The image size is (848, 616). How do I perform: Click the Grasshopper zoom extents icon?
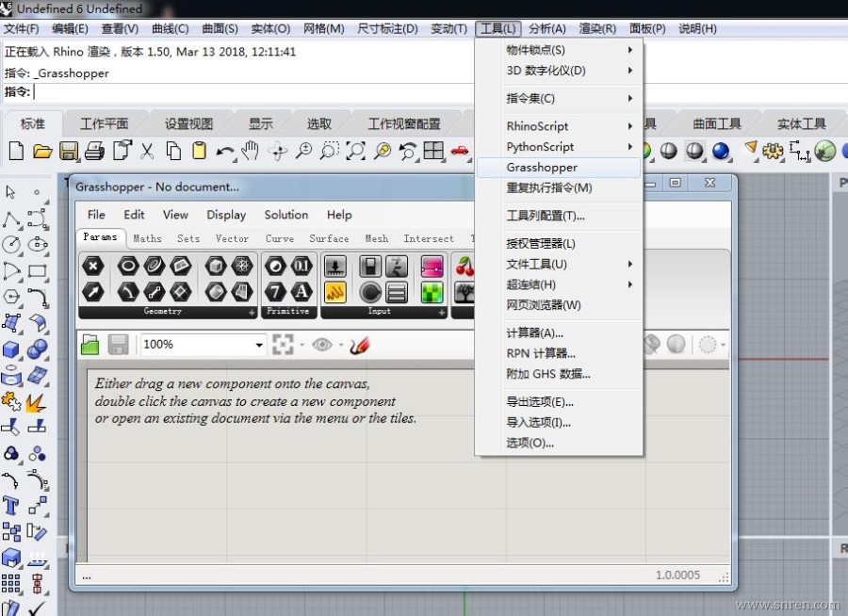[x=283, y=345]
